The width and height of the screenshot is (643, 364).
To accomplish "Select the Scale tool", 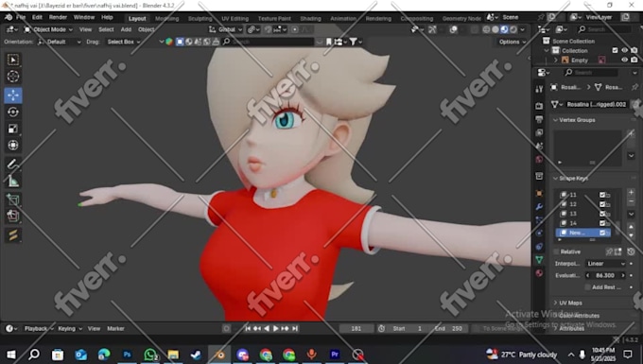I will [x=13, y=129].
